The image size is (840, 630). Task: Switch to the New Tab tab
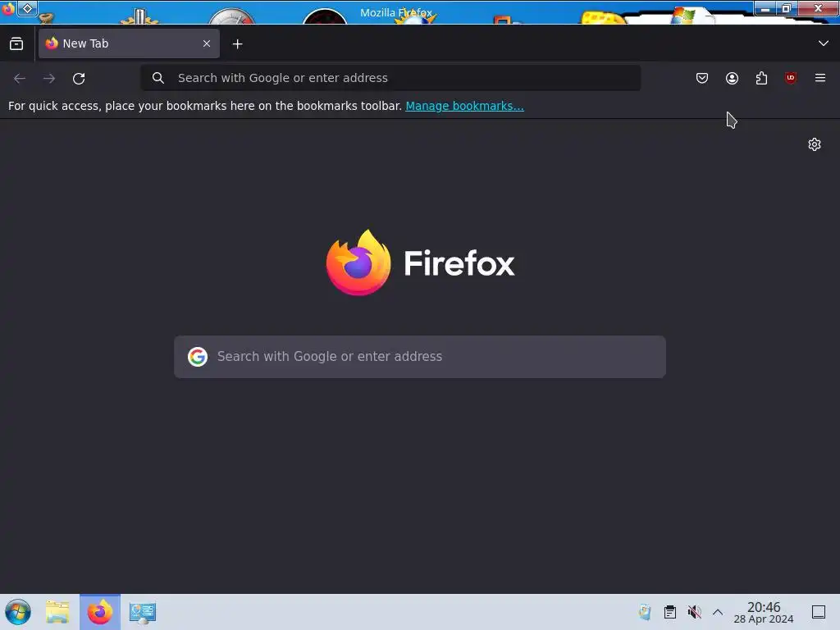(x=129, y=43)
